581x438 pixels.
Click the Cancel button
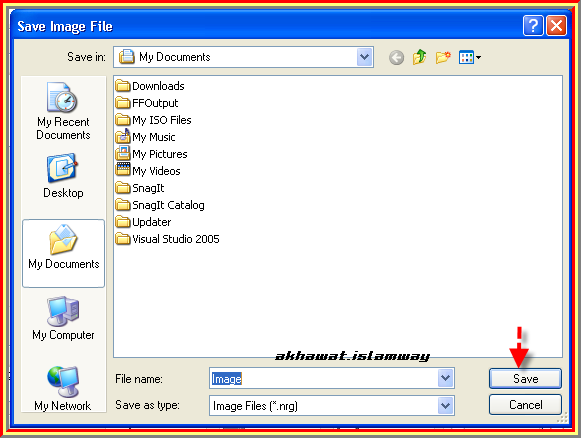click(525, 405)
